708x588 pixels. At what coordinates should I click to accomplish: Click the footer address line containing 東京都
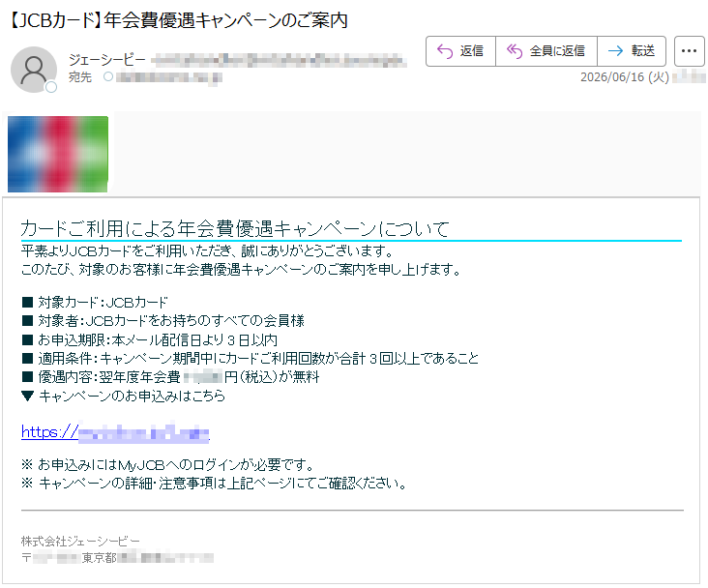point(117,558)
